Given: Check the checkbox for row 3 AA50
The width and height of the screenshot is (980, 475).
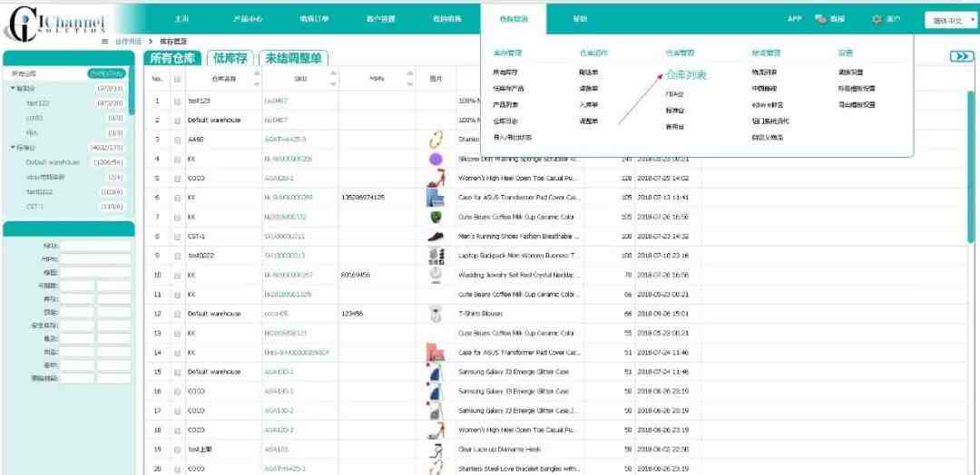Looking at the screenshot, I should click(x=178, y=140).
